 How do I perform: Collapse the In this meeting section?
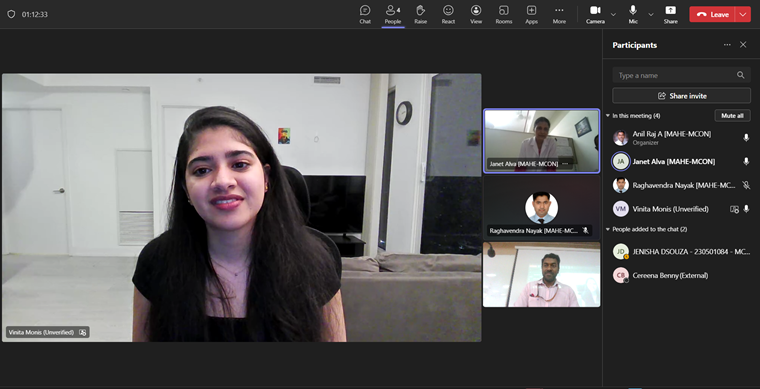(608, 116)
